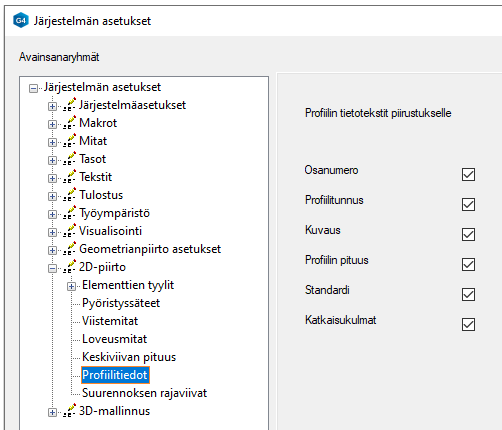This screenshot has width=502, height=430.
Task: Click the keyword icon beside Geometrianpiirto asetukset
Action: coord(69,249)
